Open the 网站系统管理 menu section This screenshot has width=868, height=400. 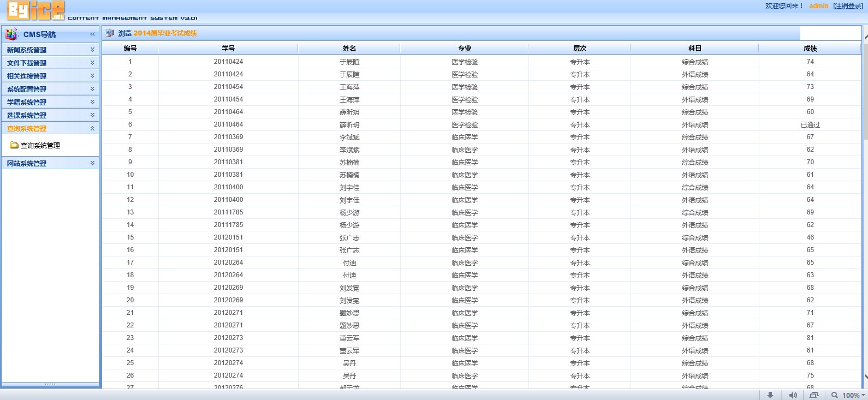50,163
